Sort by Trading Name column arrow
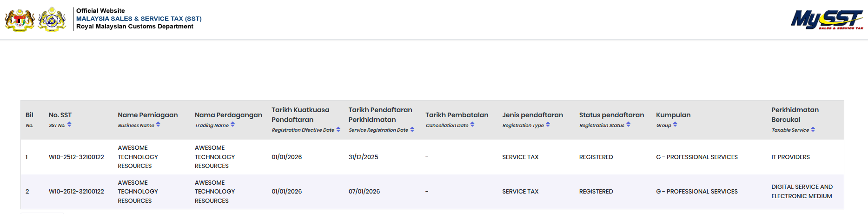 [232, 125]
